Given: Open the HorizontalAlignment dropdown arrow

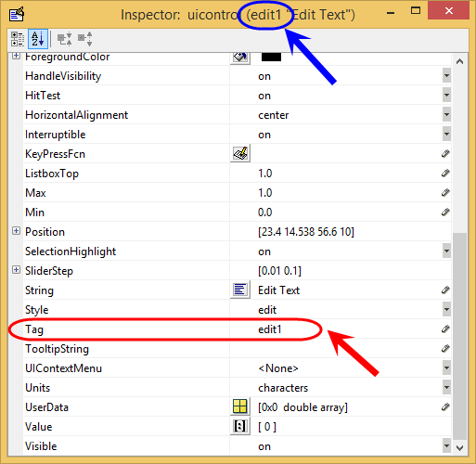Looking at the screenshot, I should click(x=446, y=115).
